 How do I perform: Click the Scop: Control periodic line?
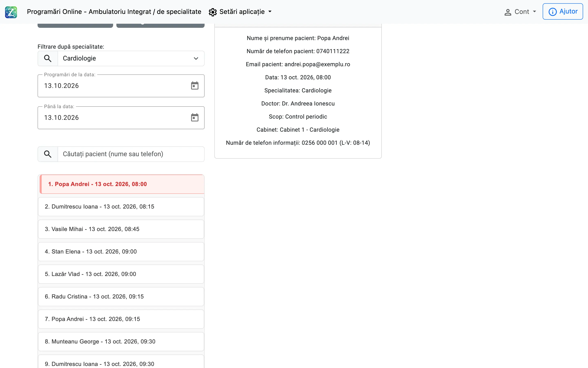tap(298, 117)
